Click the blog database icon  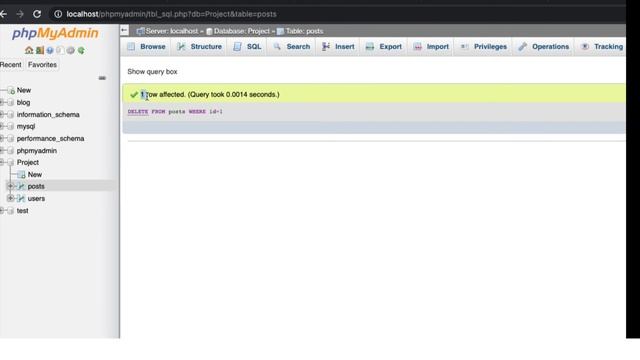click(11, 102)
